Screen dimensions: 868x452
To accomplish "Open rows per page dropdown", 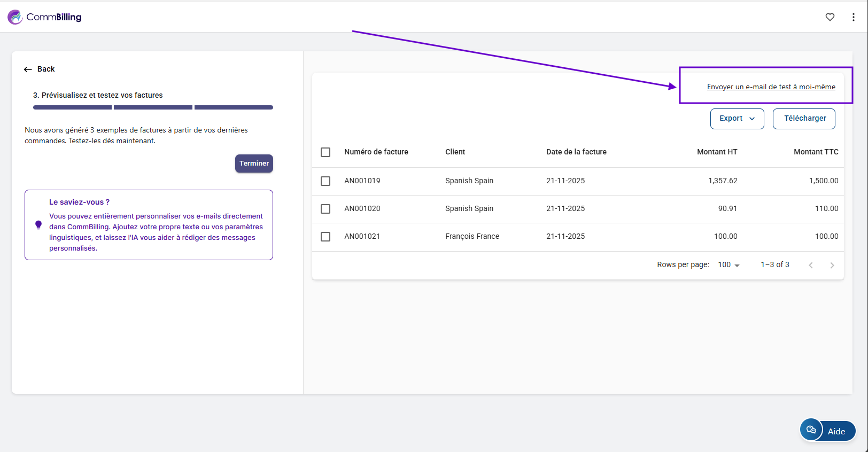I will tap(728, 265).
